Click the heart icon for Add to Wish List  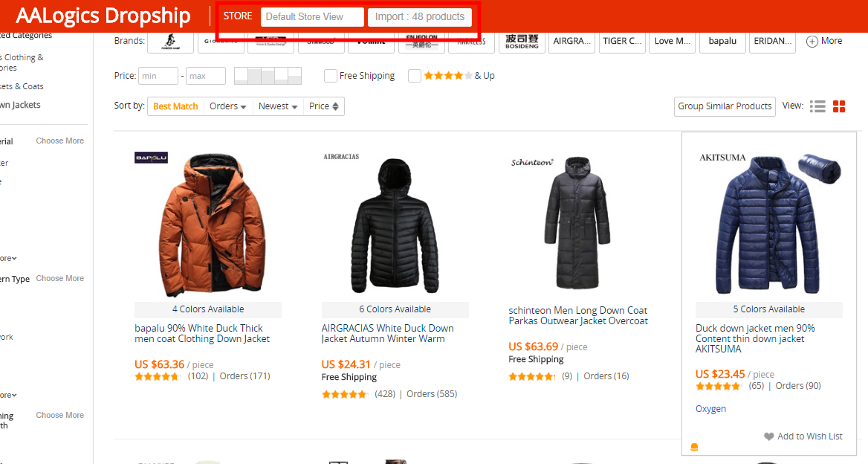pos(769,436)
